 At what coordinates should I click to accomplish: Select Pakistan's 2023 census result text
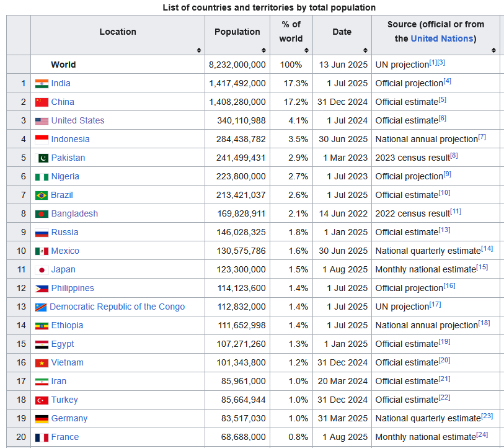(x=413, y=158)
